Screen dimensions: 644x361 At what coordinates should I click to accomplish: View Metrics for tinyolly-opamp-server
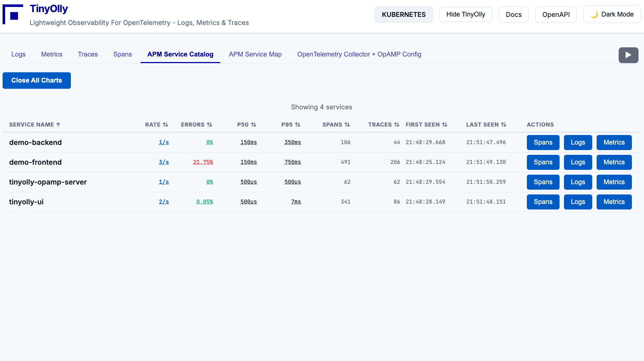(x=614, y=182)
